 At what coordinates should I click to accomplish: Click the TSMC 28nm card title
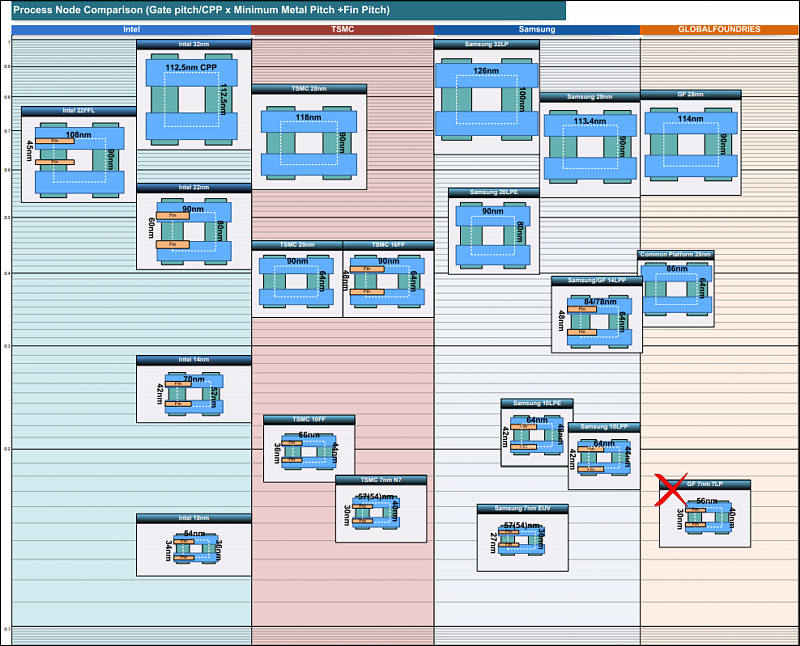point(309,89)
